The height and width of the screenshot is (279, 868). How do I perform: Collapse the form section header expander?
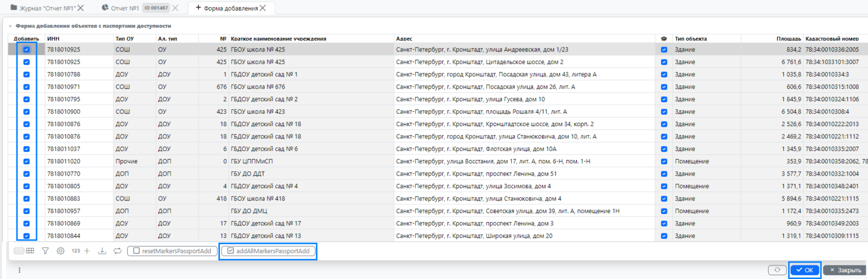point(10,26)
